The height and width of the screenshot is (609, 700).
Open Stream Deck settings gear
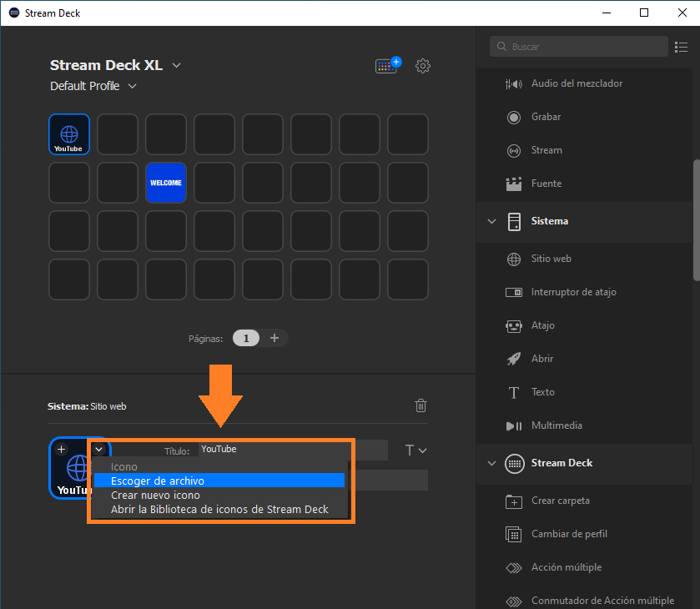(x=423, y=66)
